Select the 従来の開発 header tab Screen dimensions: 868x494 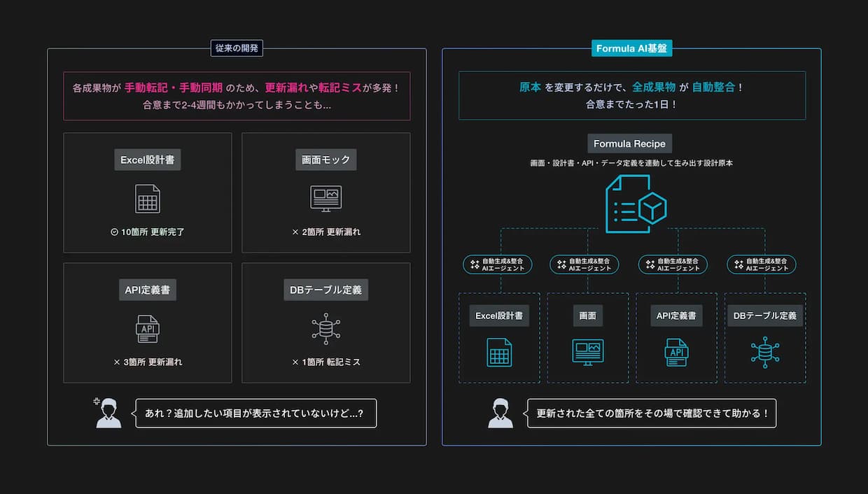point(237,48)
